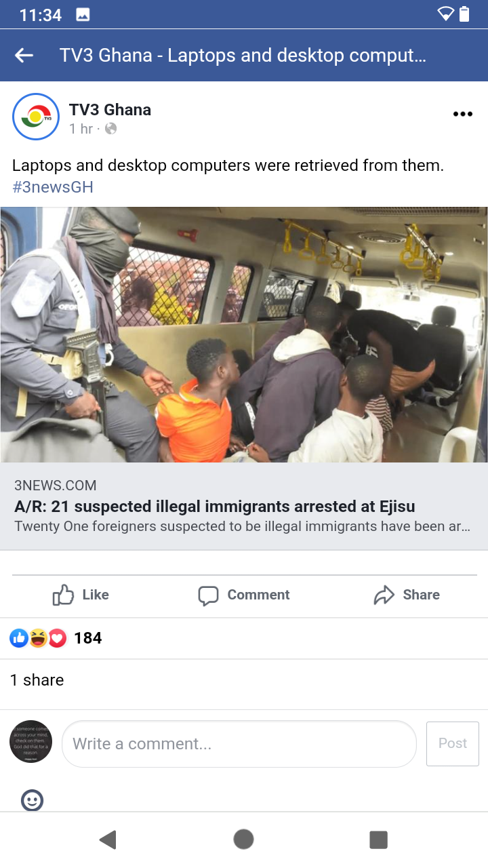Viewport: 488px width, 868px height.
Task: Tap the Comment speech bubble button
Action: (x=244, y=595)
